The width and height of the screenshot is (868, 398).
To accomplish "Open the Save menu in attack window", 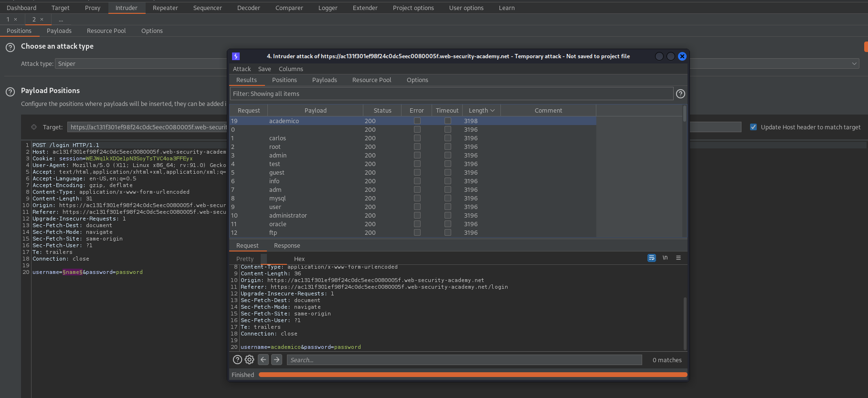I will point(265,69).
